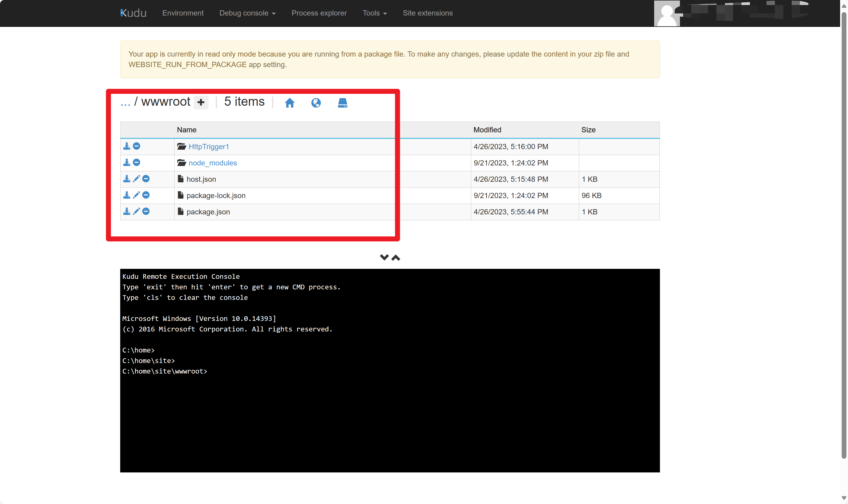Viewport: 848px width, 504px height.
Task: Click the plus button next to wwwroot
Action: point(201,102)
